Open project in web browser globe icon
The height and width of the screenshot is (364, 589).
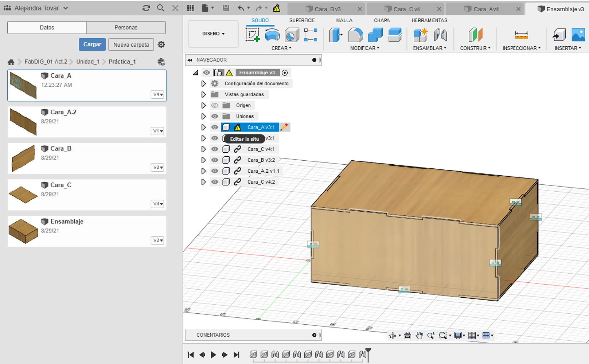(161, 62)
